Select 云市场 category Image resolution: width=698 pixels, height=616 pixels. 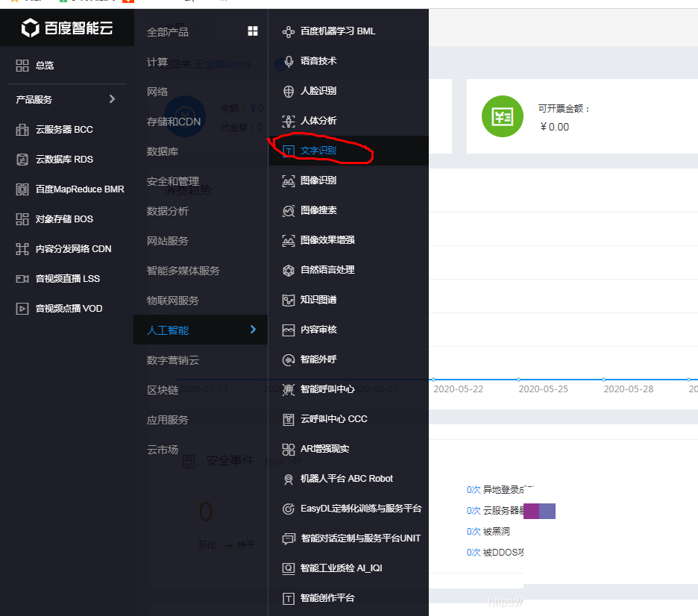(x=163, y=450)
